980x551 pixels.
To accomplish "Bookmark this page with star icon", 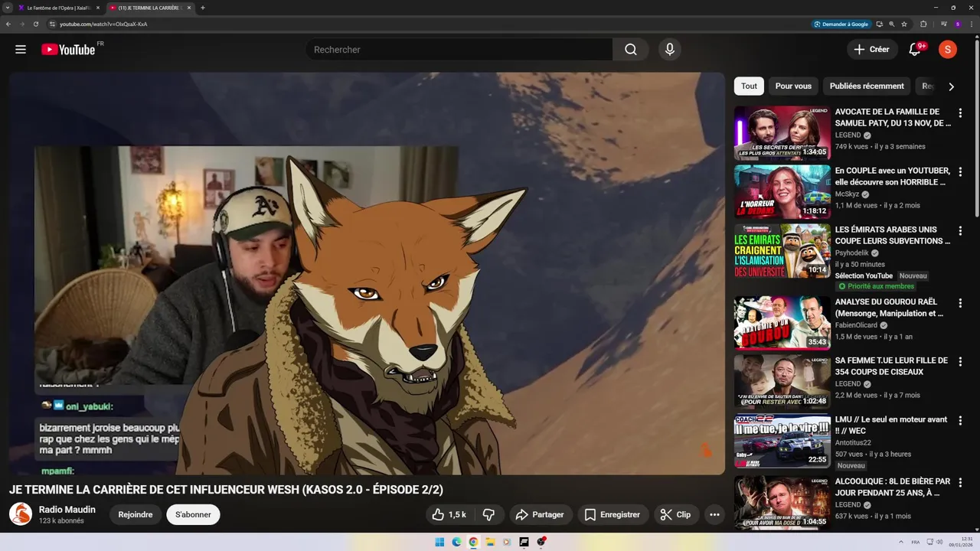I will [x=904, y=24].
